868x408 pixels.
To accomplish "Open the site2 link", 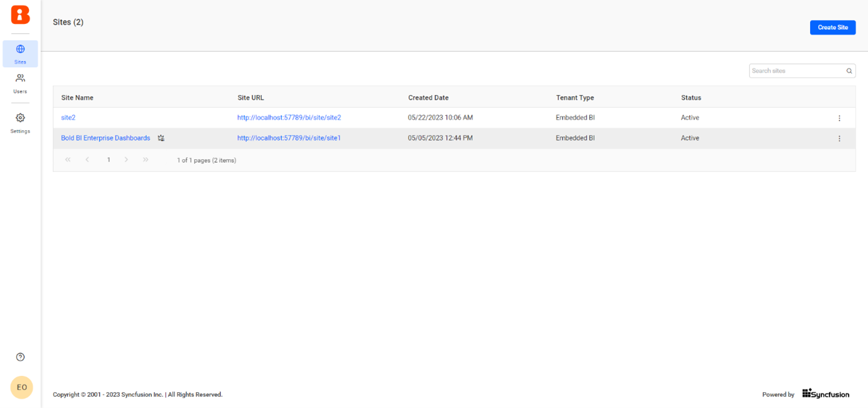I will 68,118.
